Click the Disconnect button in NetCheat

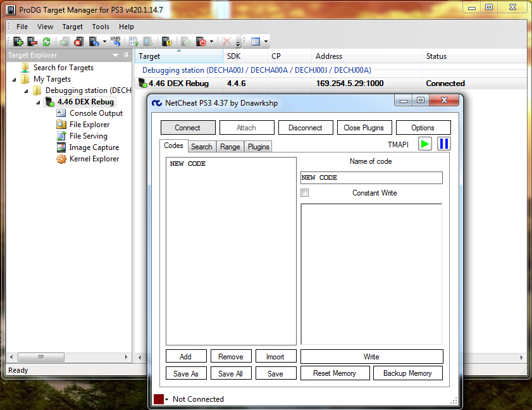[306, 128]
